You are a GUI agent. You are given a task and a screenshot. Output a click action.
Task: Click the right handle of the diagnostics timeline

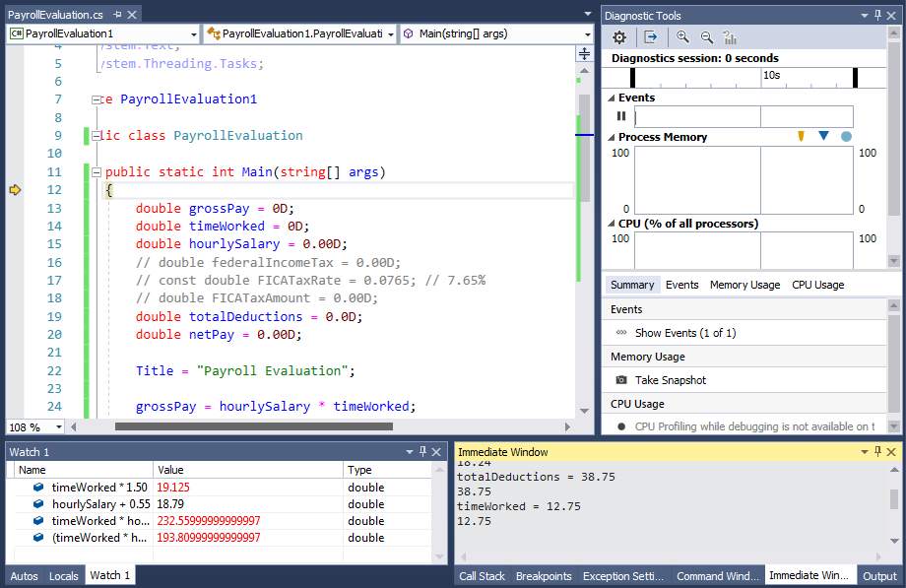click(x=855, y=78)
